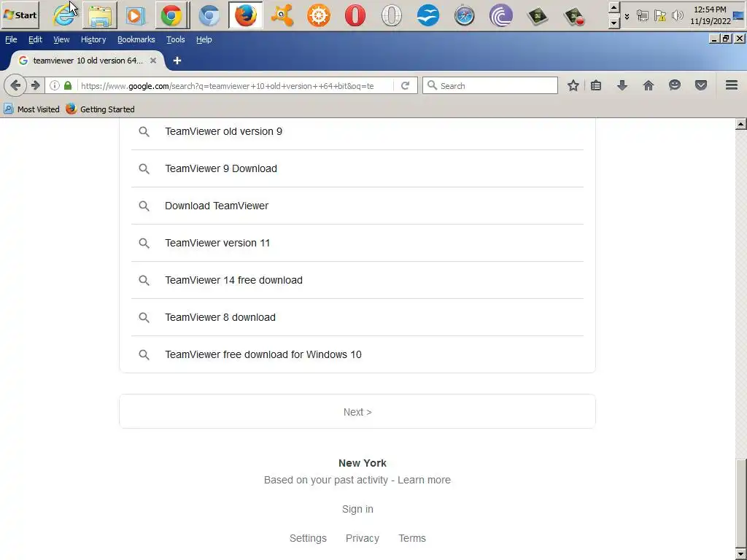Launch red Opera browser from taskbar

pos(355,15)
